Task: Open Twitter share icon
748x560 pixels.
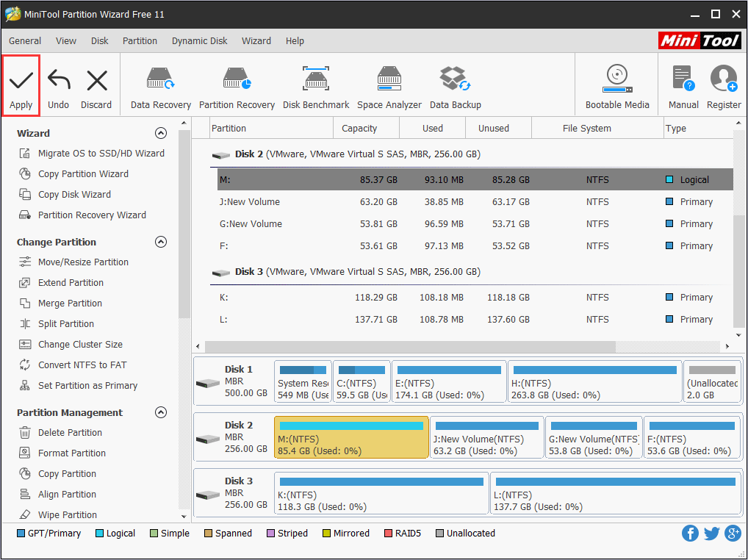Action: click(711, 534)
